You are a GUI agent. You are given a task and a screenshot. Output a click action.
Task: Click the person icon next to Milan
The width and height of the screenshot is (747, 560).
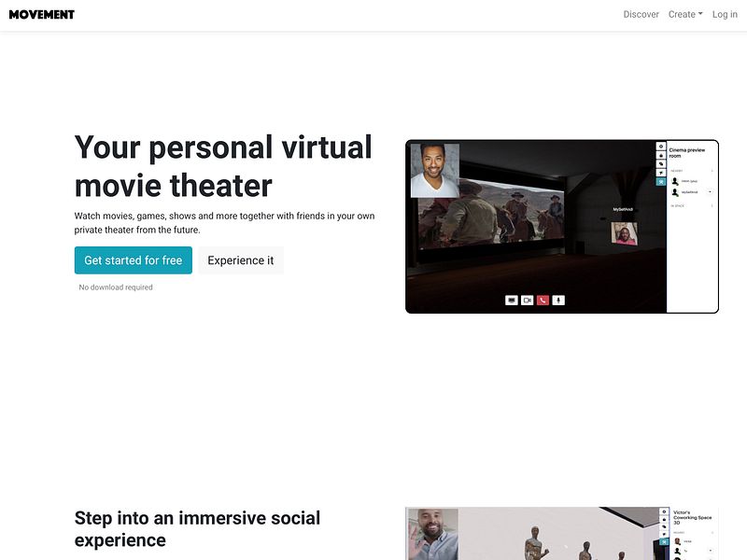click(674, 181)
